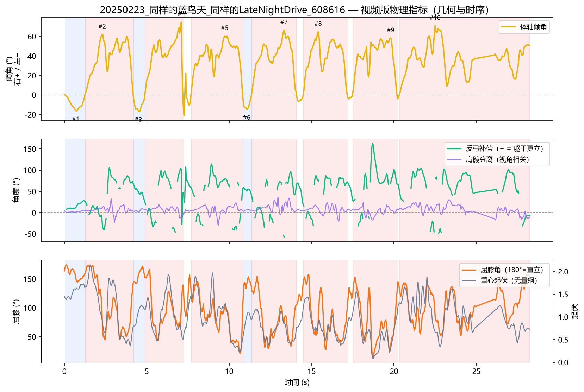Click the 5 tick on the time axis

[147, 372]
